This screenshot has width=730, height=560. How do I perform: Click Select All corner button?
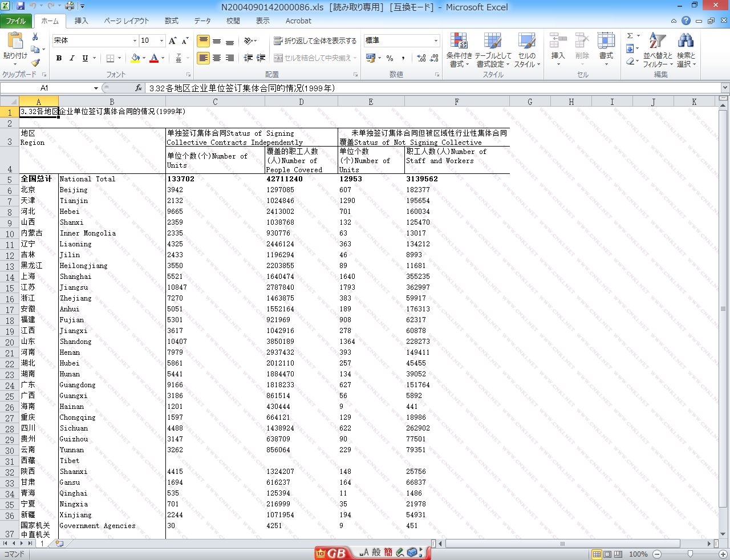(x=10, y=102)
